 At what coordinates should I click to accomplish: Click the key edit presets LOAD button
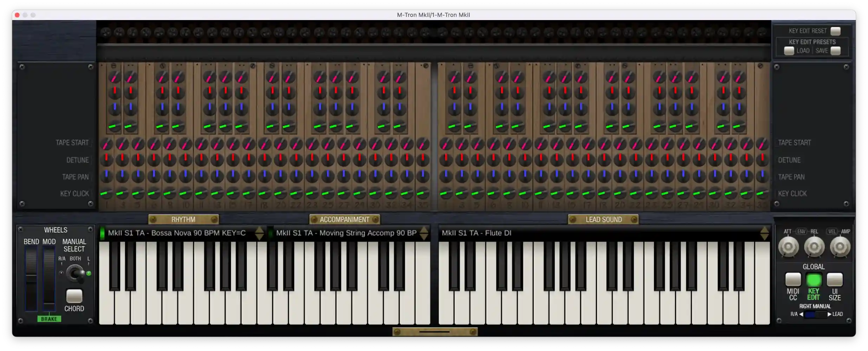click(789, 51)
